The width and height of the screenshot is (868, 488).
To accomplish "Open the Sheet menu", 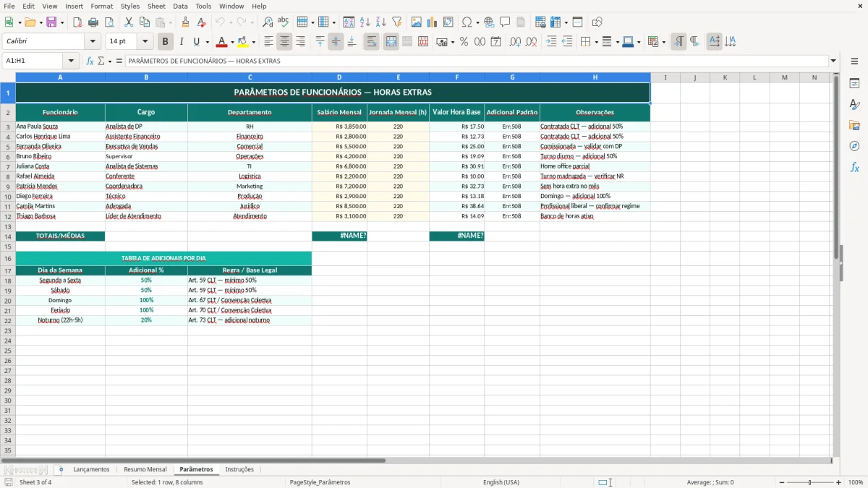I will coord(156,6).
